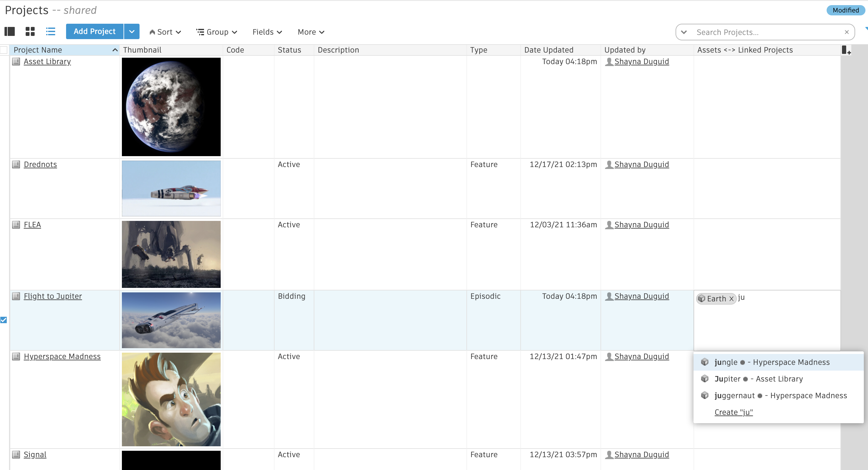Open Add Project dropdown arrow
The width and height of the screenshot is (868, 470).
click(x=132, y=32)
